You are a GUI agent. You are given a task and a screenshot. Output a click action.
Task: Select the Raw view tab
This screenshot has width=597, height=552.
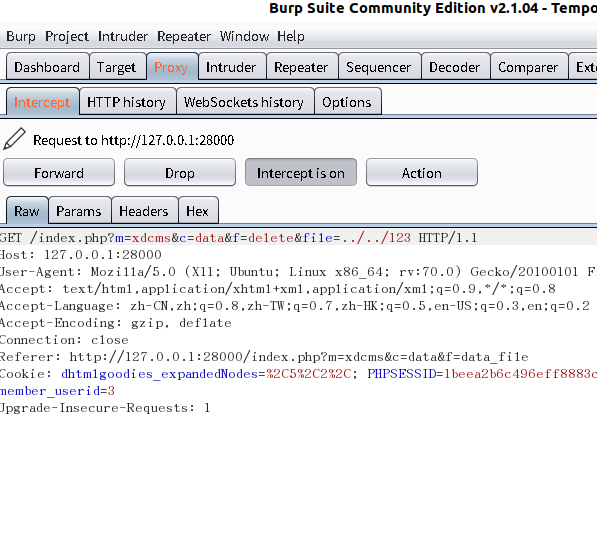tap(27, 211)
